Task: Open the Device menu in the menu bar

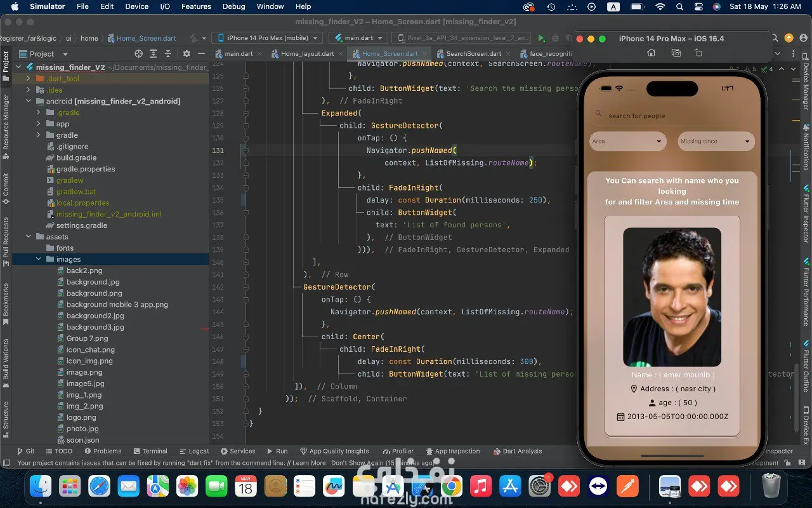Action: [136, 6]
